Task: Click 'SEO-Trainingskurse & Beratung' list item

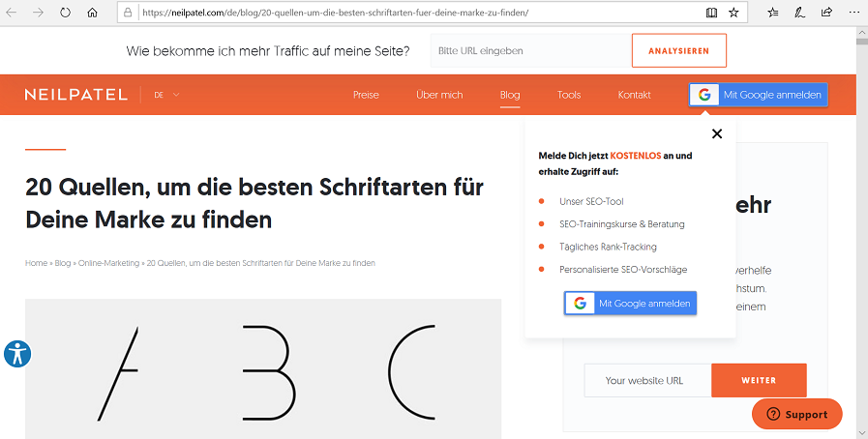Action: 621,224
